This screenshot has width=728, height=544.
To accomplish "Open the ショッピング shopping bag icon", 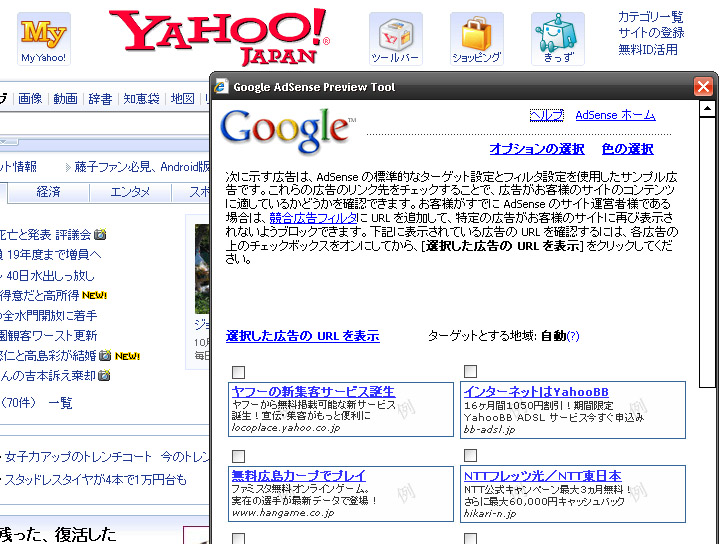I will pyautogui.click(x=476, y=39).
